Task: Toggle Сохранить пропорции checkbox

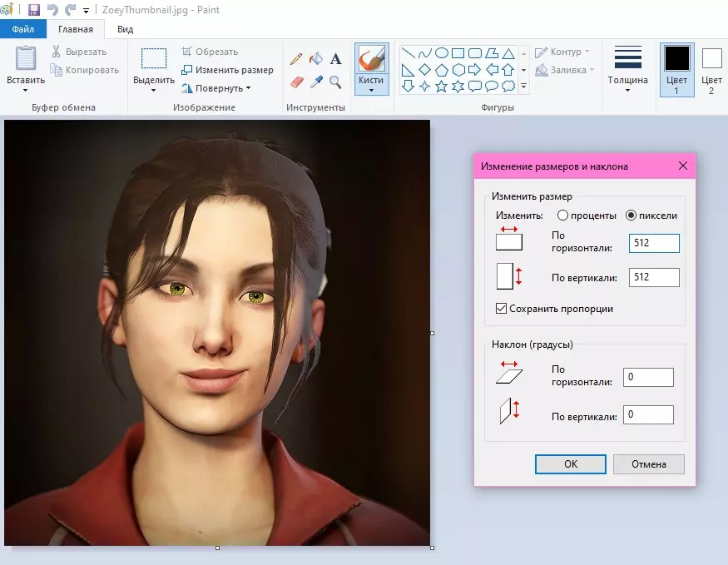Action: pyautogui.click(x=501, y=309)
